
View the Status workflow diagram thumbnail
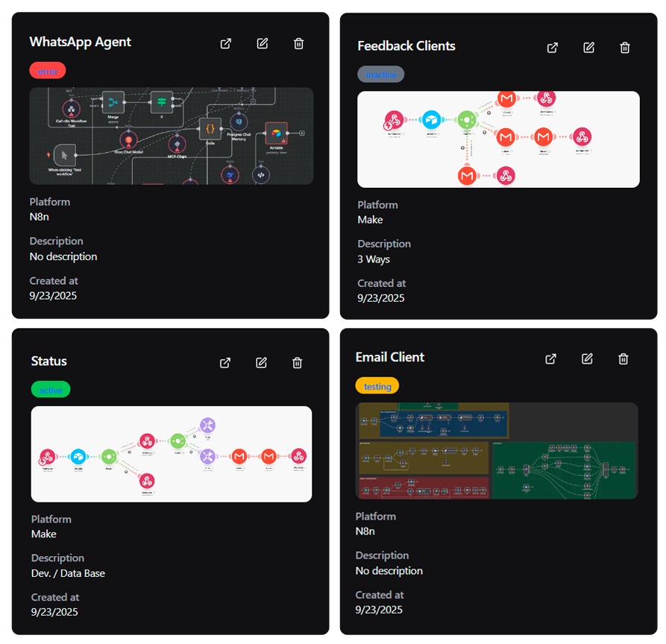172,454
